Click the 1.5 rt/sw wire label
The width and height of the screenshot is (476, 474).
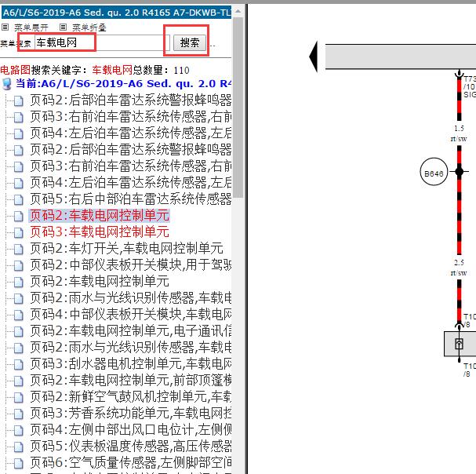[459, 133]
